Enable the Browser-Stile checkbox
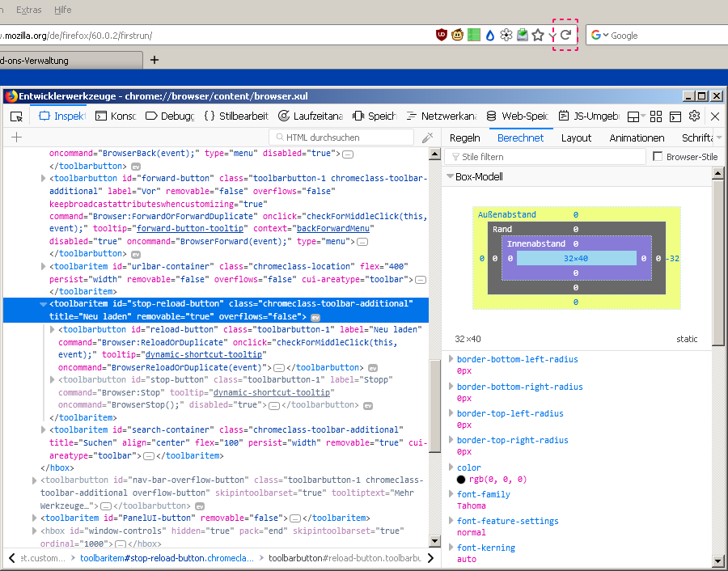 (658, 157)
